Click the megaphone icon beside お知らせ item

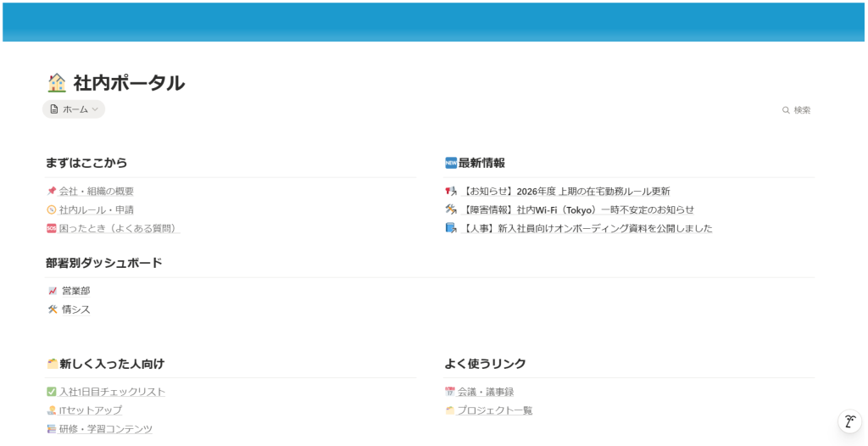click(x=451, y=192)
